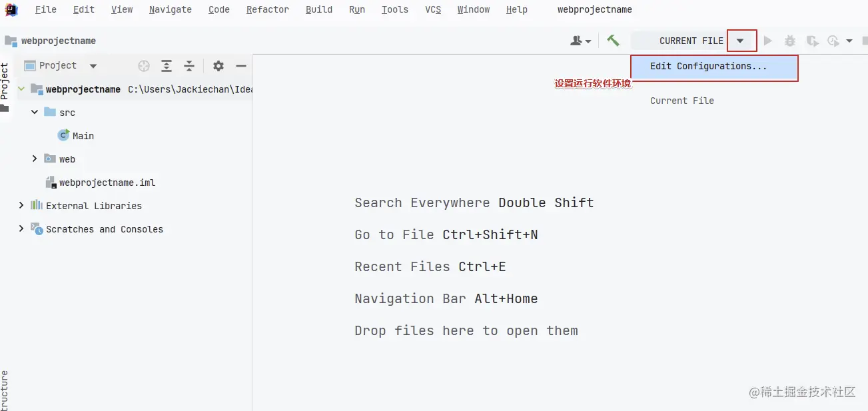The height and width of the screenshot is (411, 868).
Task: Collapse the webprojectname root node
Action: [x=21, y=89]
